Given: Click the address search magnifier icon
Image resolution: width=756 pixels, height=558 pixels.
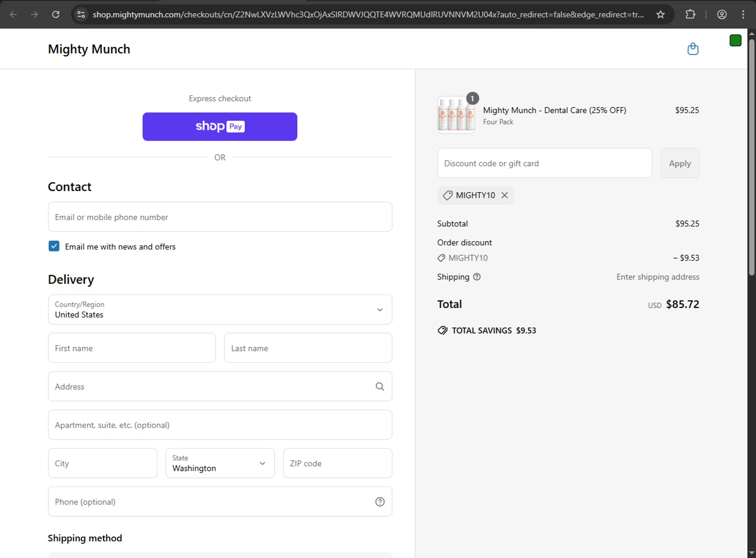Looking at the screenshot, I should (380, 387).
